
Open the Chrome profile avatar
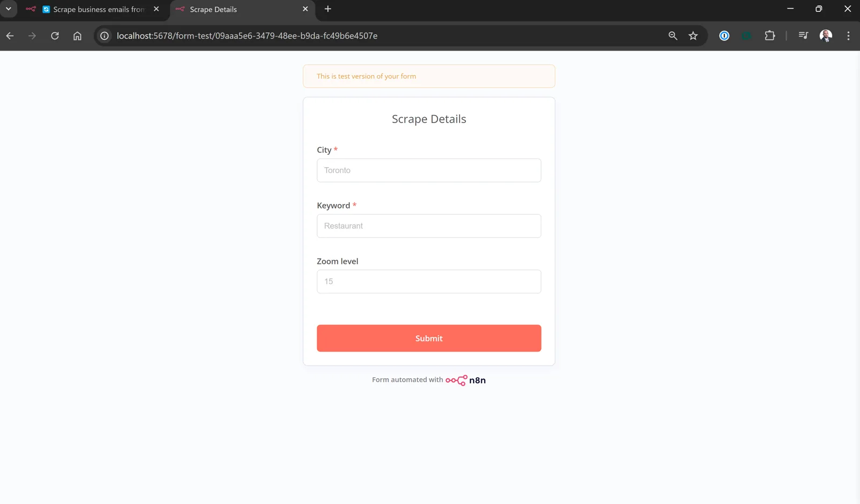pyautogui.click(x=826, y=35)
